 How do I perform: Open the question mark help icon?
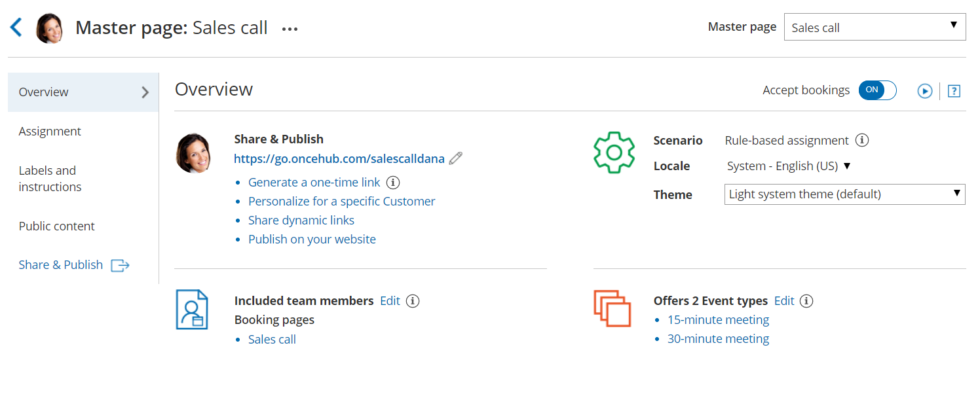tap(954, 92)
